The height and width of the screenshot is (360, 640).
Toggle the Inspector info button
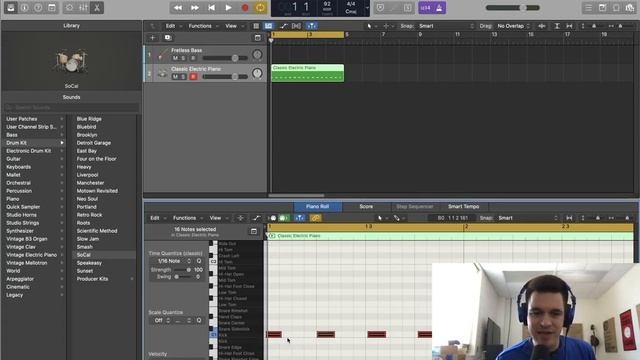tap(24, 8)
